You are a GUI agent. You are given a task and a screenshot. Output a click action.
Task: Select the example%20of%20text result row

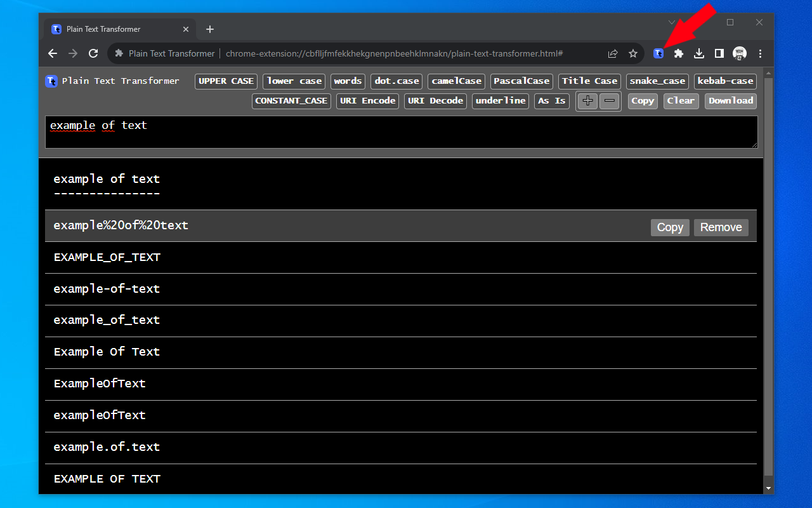(x=401, y=225)
